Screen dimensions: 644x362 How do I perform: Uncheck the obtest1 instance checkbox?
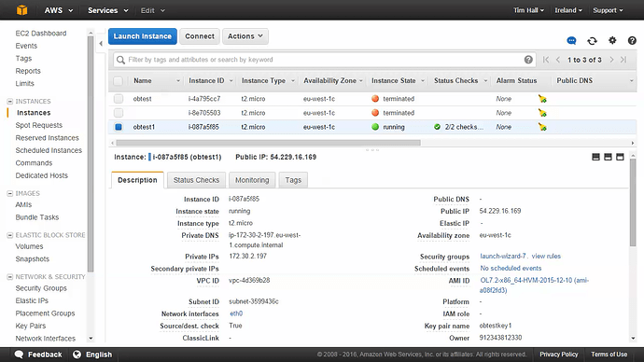[x=119, y=127]
